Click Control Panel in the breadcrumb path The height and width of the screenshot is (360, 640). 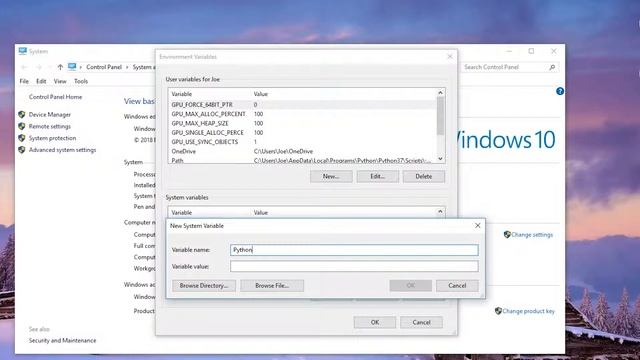(x=104, y=67)
